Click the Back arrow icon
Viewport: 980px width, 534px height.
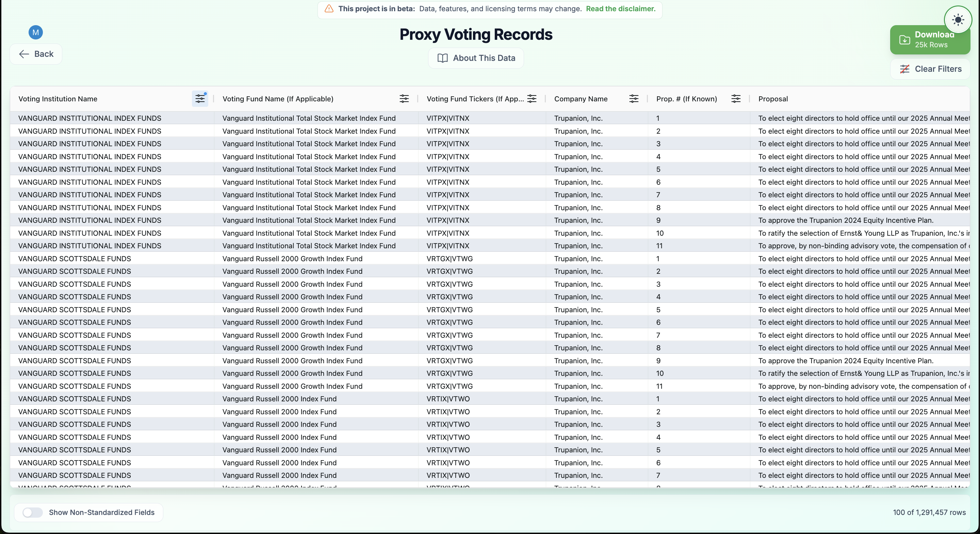pyautogui.click(x=24, y=54)
